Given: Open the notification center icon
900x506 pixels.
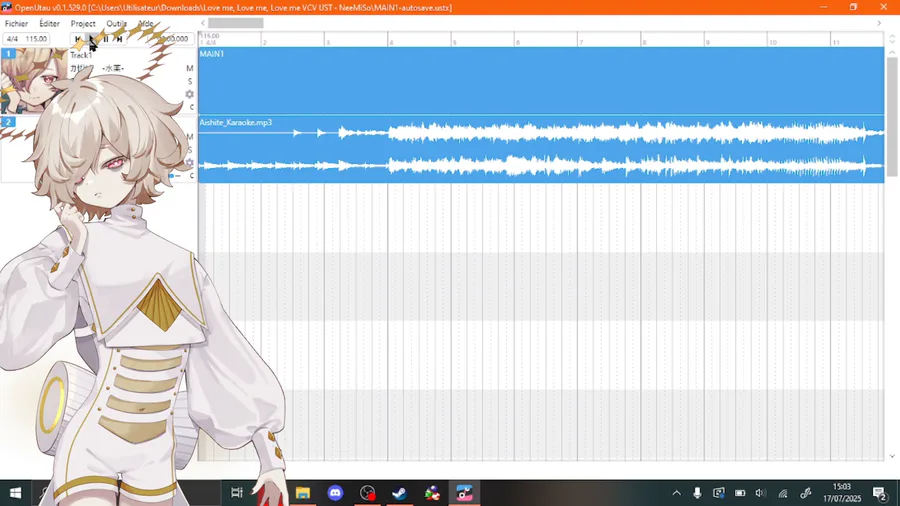Looking at the screenshot, I should (879, 493).
